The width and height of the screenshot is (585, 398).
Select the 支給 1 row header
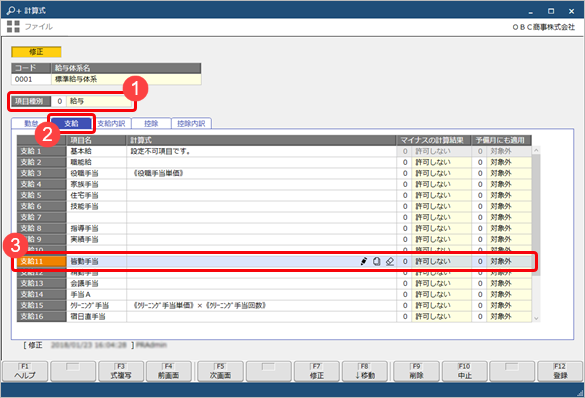point(41,151)
